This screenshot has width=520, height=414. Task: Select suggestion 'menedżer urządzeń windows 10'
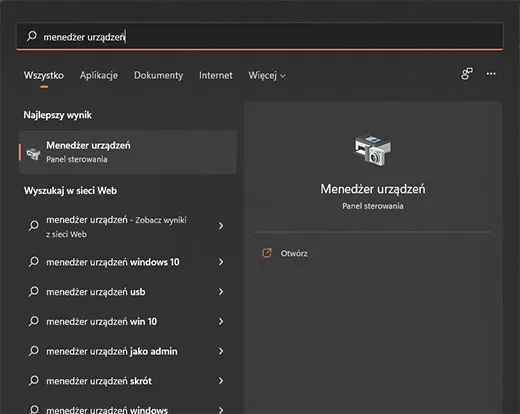click(x=128, y=262)
